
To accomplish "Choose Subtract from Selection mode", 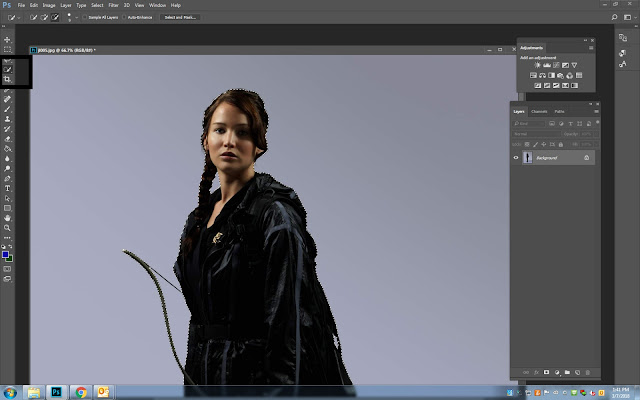I will pyautogui.click(x=55, y=18).
